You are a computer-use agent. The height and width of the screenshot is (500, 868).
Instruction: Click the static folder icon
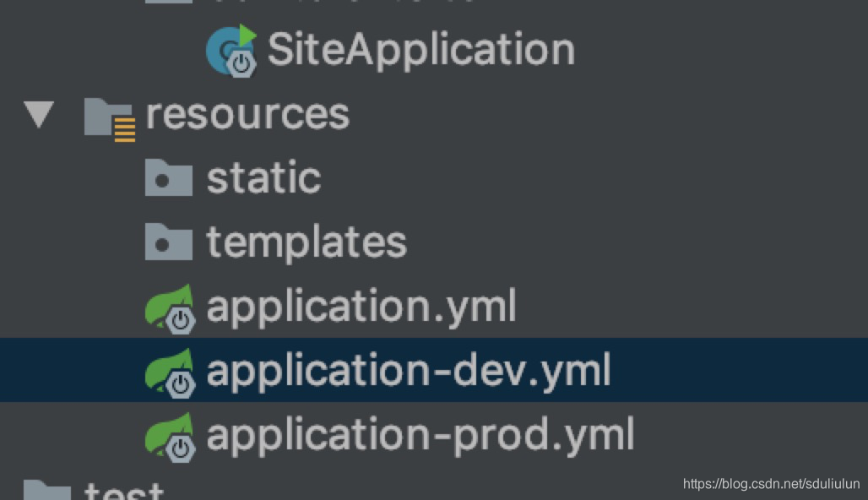tap(169, 177)
